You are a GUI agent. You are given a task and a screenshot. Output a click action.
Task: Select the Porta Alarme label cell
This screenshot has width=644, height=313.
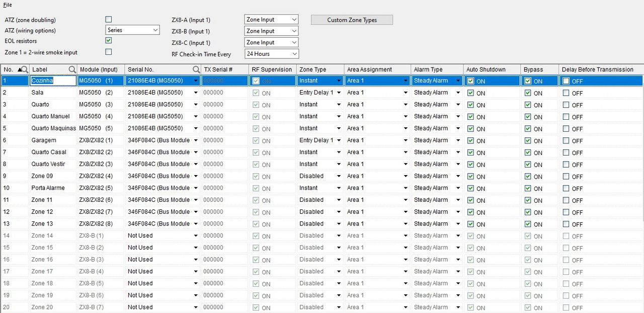(53, 188)
